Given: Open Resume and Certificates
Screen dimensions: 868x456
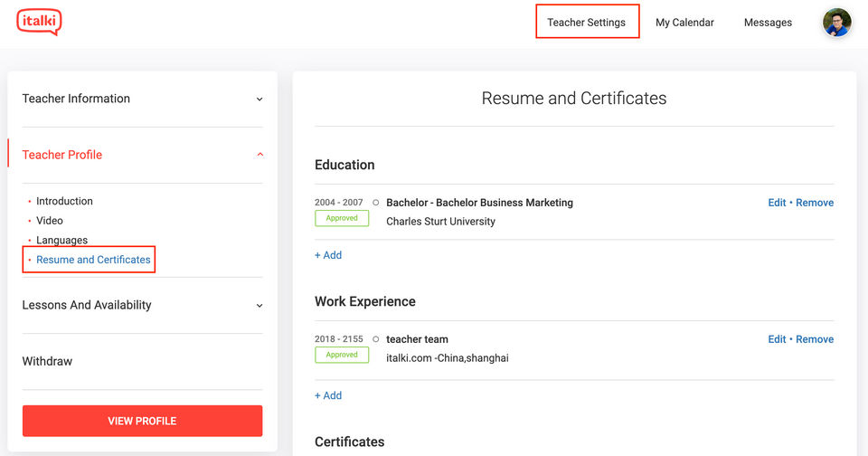Looking at the screenshot, I should [93, 260].
